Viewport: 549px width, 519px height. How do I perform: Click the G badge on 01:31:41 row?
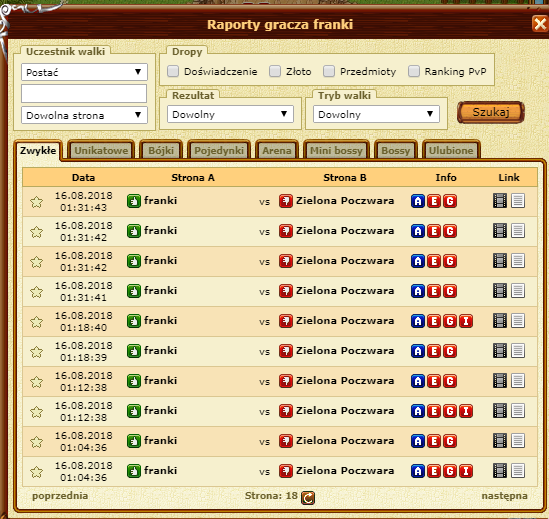click(x=450, y=291)
